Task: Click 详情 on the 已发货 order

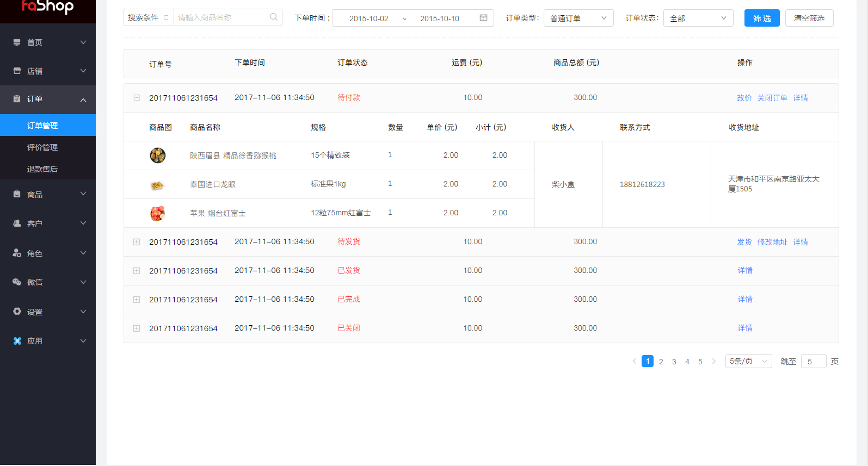Action: [x=745, y=270]
